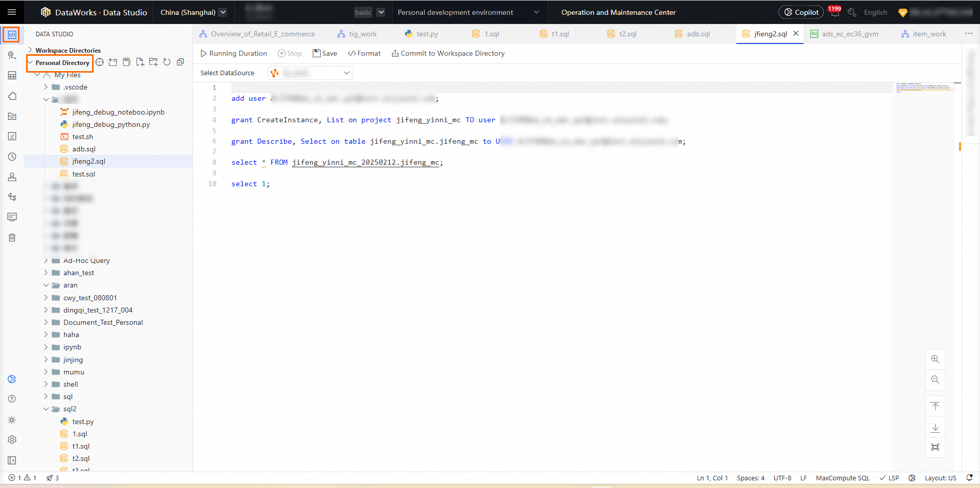Click the sun theme icon in sidebar
The image size is (980, 488).
click(12, 420)
